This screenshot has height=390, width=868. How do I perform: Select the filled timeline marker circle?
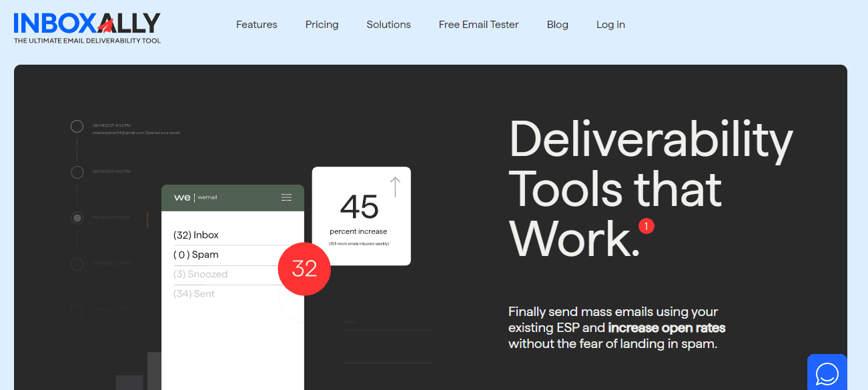point(76,218)
